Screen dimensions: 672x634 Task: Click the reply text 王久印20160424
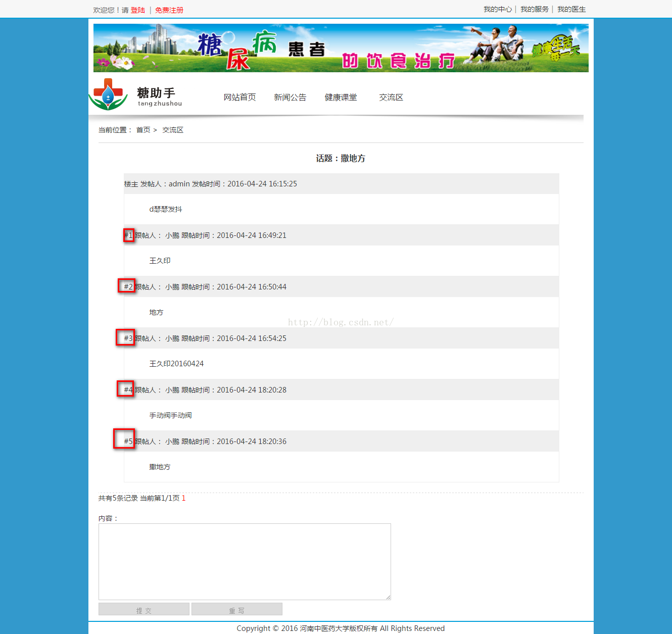pos(176,364)
